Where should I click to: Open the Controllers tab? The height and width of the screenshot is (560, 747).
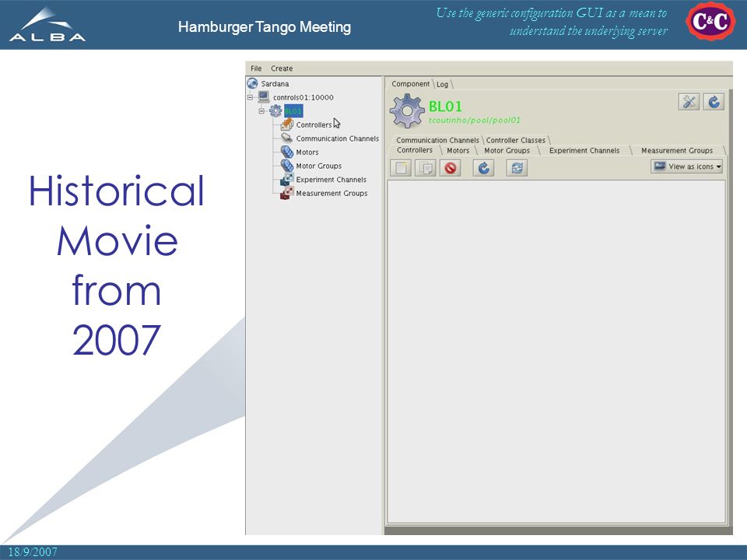pos(415,150)
